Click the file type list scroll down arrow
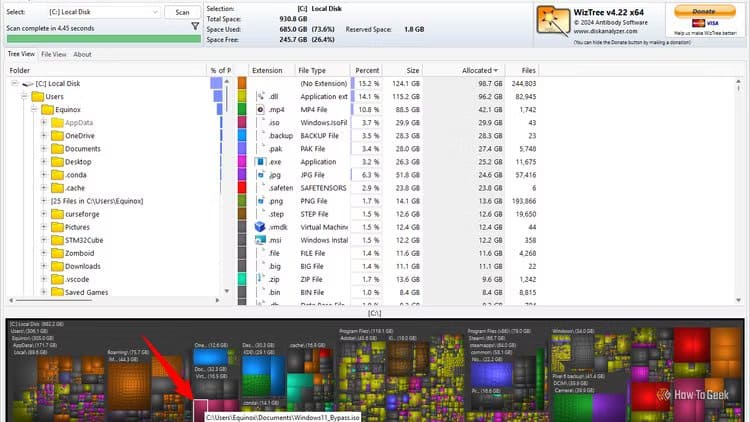This screenshot has width=750, height=422. click(x=739, y=300)
